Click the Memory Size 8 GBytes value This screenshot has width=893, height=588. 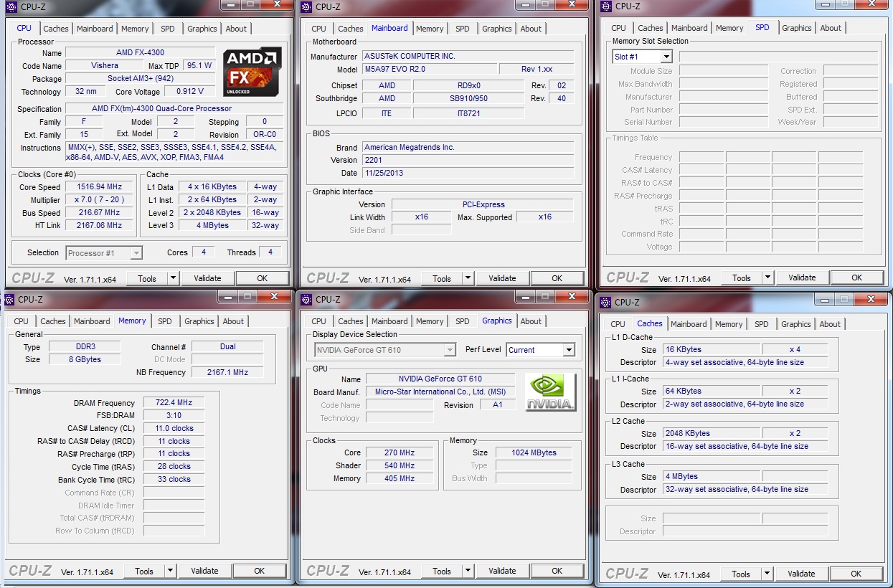85,359
